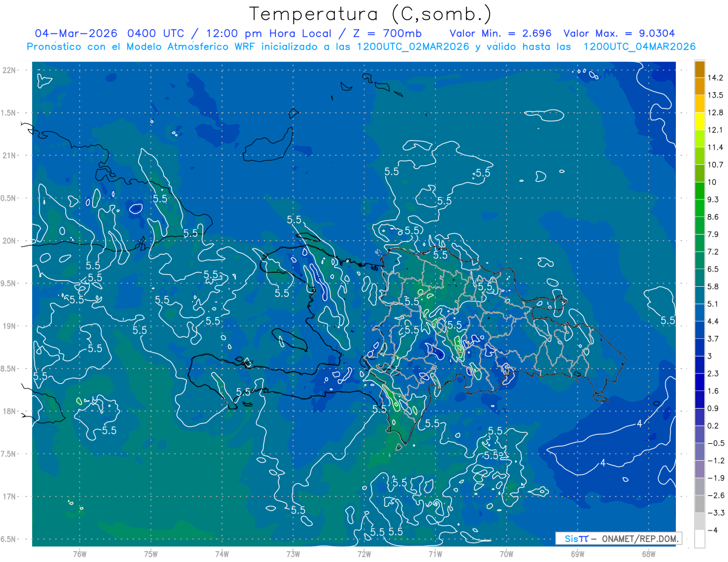Click the blue 'Sis' logo text in credit box
The height and width of the screenshot is (562, 728).
pos(571,538)
